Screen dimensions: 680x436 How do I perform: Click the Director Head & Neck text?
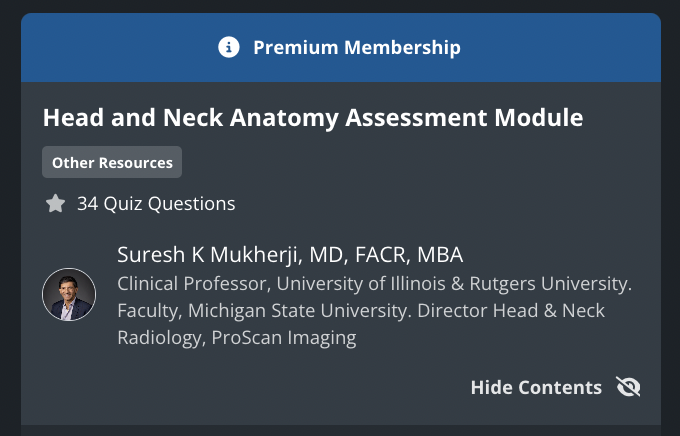[x=511, y=311]
